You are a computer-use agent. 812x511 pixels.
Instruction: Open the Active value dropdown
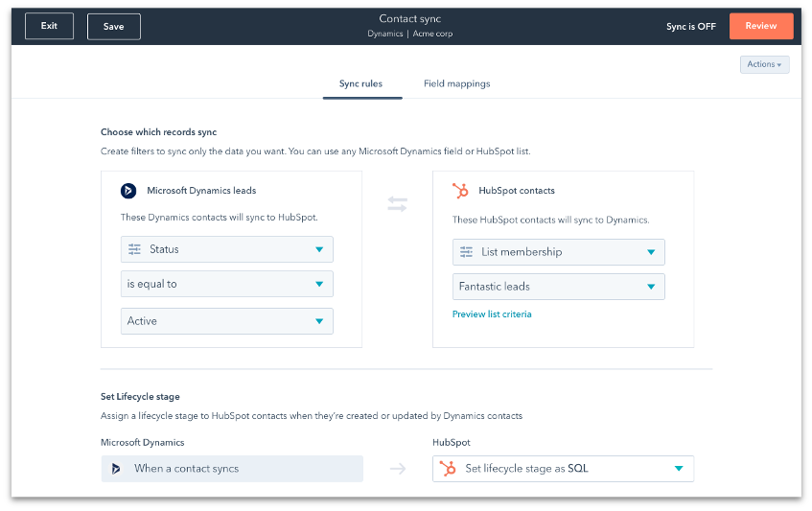[227, 321]
